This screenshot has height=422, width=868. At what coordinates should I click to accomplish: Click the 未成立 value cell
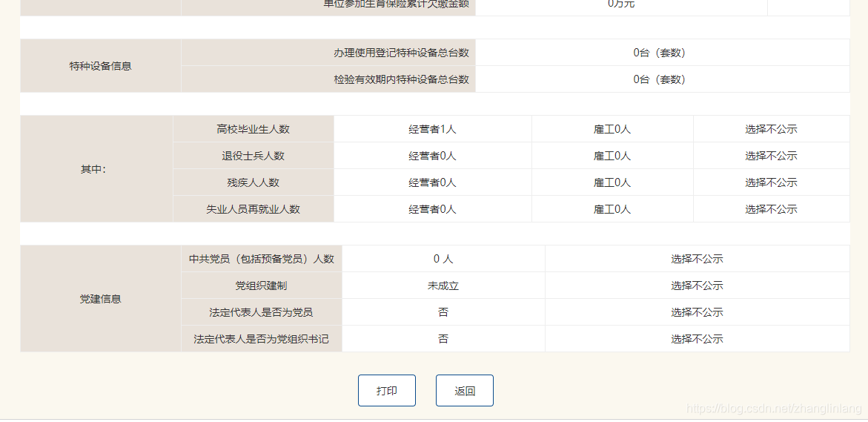tap(443, 286)
